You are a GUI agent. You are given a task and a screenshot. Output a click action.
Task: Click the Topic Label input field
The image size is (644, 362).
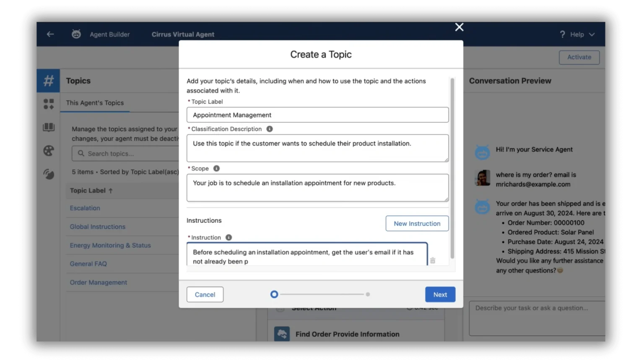pos(317,115)
